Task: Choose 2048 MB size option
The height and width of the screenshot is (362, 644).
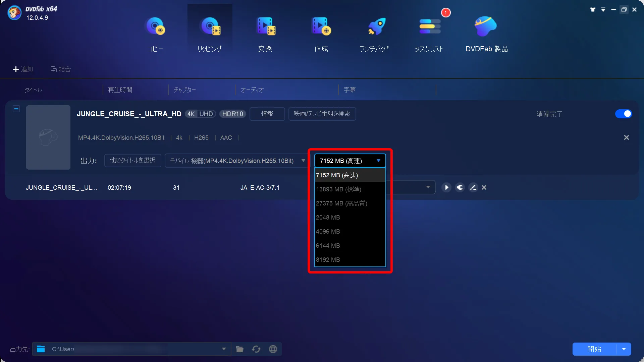Action: [350, 218]
